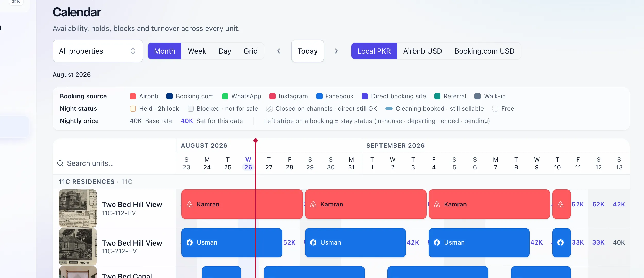Focus the Search units field
Viewport: 644px width, 278px height.
pos(114,163)
